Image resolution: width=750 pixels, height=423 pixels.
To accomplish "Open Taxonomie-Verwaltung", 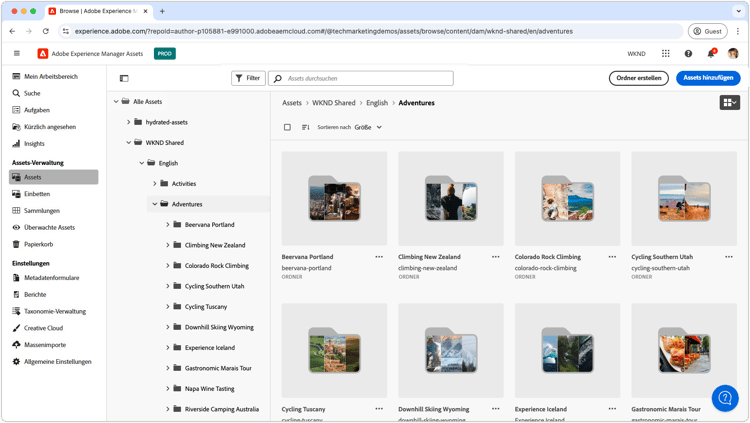I will [49, 311].
